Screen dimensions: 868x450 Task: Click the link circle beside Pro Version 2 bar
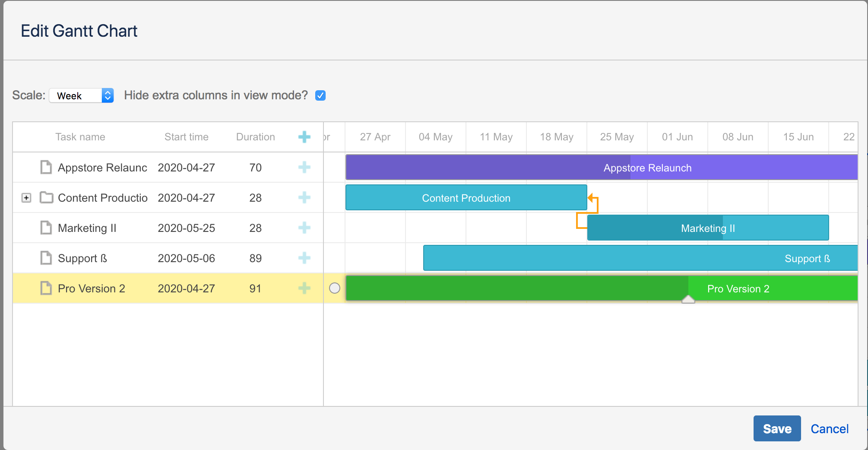(x=335, y=288)
